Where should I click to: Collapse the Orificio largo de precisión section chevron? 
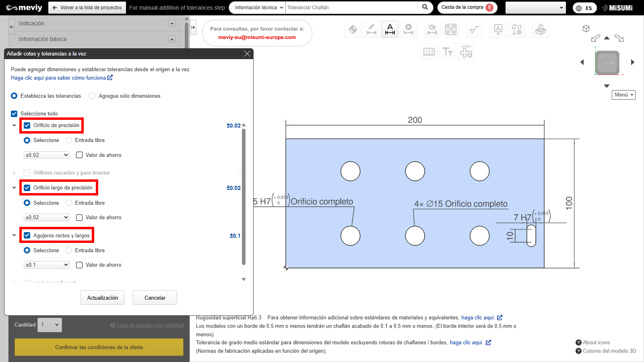14,188
